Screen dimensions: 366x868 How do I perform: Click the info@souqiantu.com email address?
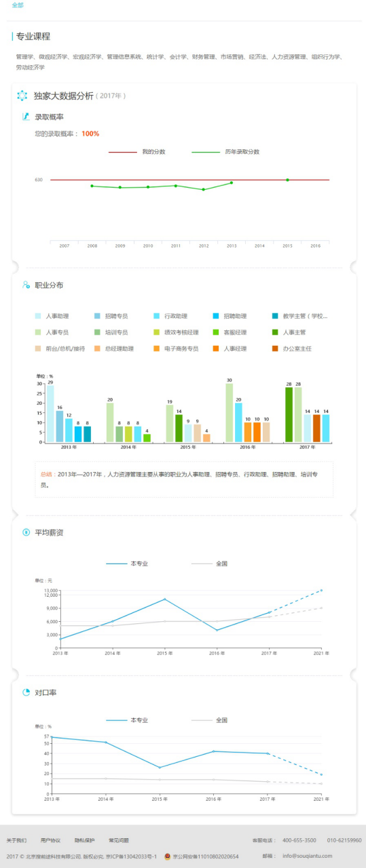(x=322, y=856)
